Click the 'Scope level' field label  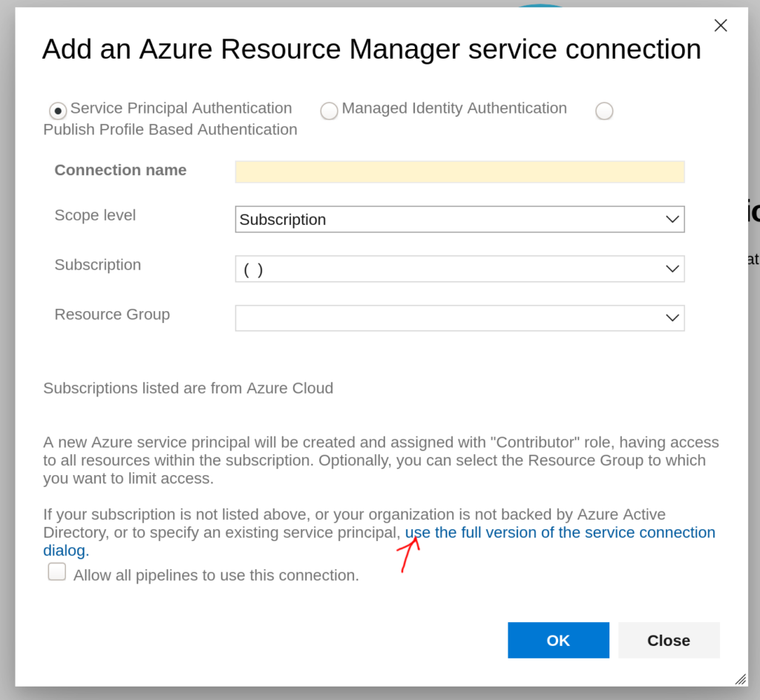[95, 215]
